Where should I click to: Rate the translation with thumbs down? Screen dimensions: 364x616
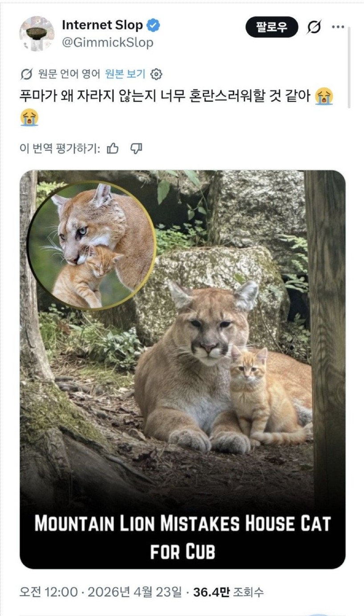click(136, 148)
